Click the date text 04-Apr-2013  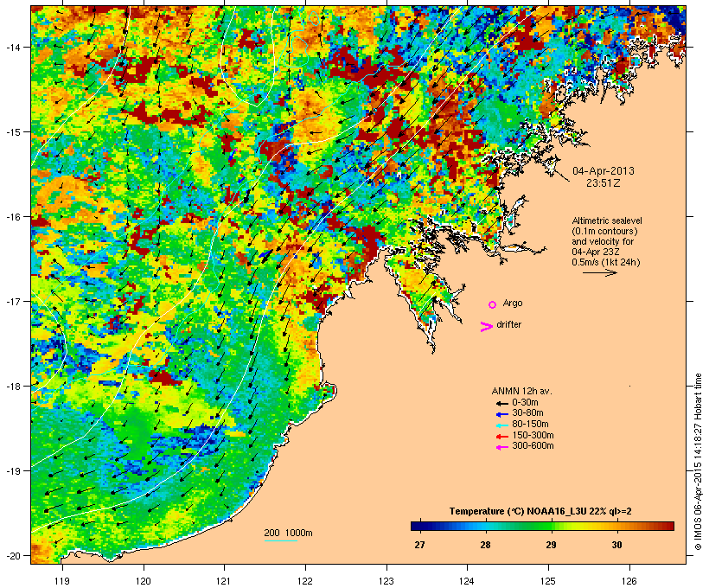pyautogui.click(x=604, y=171)
